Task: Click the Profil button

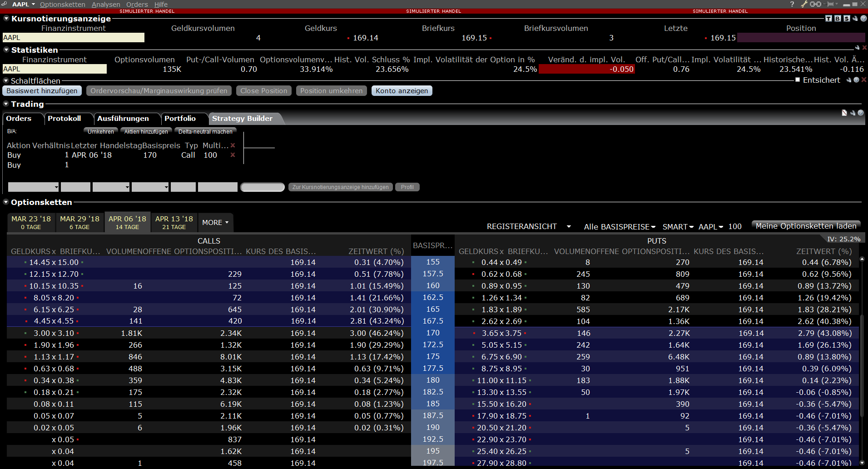Action: (407, 187)
